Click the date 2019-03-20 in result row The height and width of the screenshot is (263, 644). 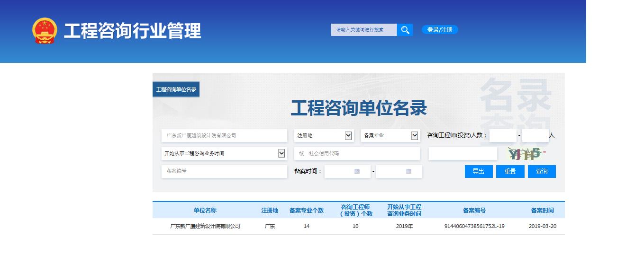(x=543, y=226)
